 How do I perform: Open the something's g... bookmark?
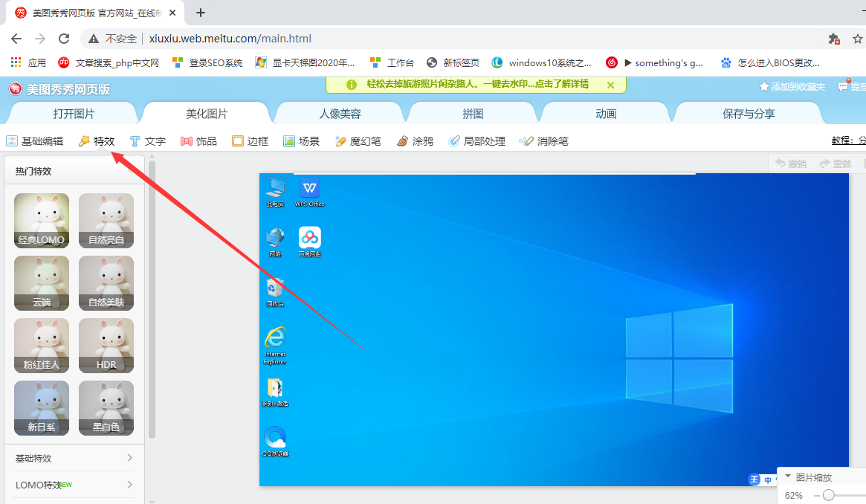click(654, 63)
